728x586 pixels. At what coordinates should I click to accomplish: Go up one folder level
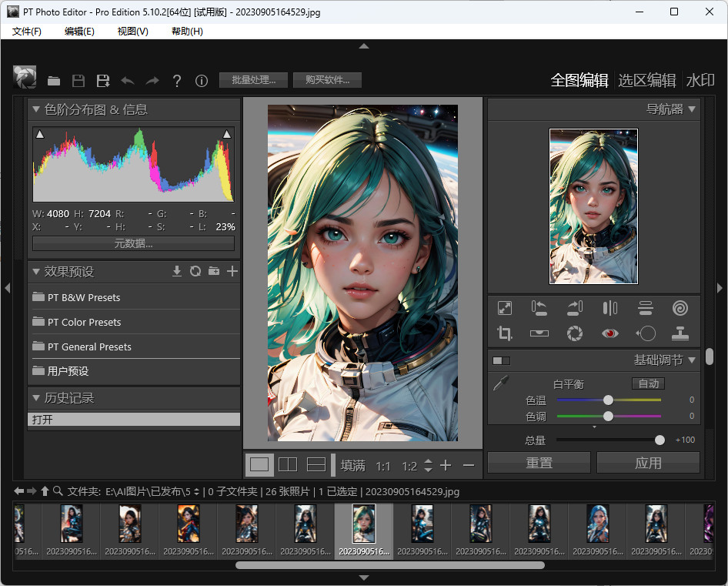(x=45, y=491)
